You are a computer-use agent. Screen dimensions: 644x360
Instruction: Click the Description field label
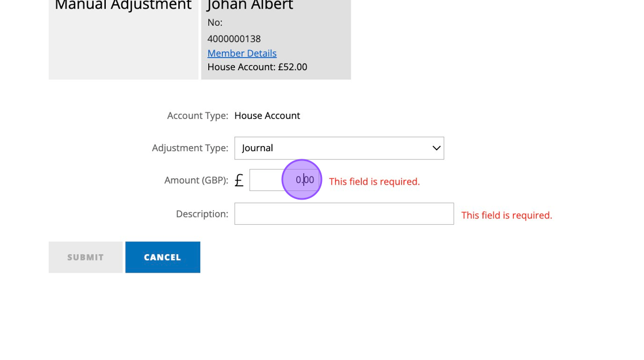(202, 214)
